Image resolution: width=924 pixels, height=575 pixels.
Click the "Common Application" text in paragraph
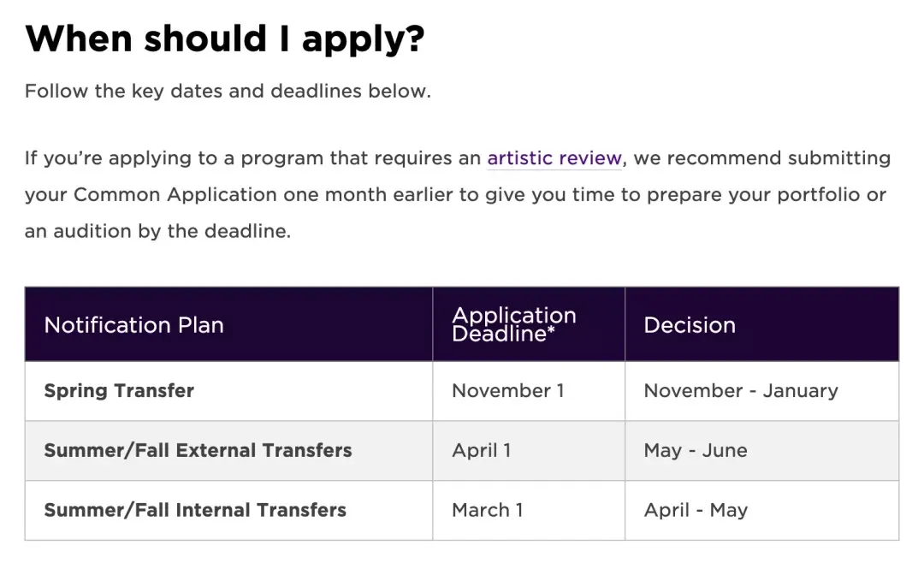[175, 194]
